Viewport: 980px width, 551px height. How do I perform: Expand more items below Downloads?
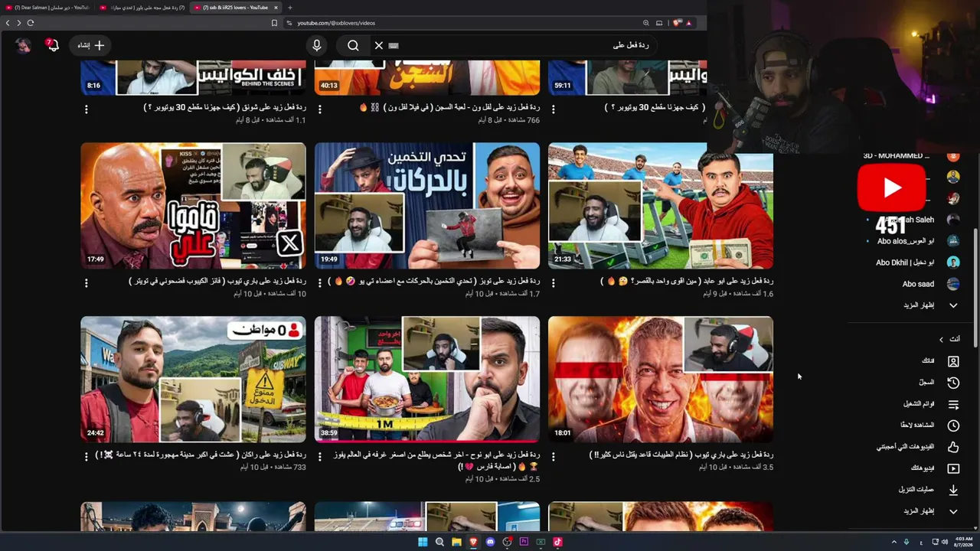click(x=930, y=511)
